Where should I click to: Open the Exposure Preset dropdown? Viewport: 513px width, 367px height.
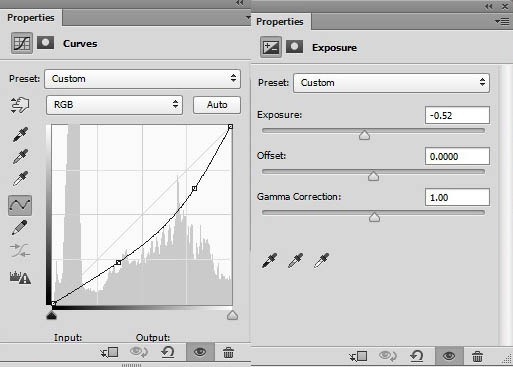[x=391, y=83]
